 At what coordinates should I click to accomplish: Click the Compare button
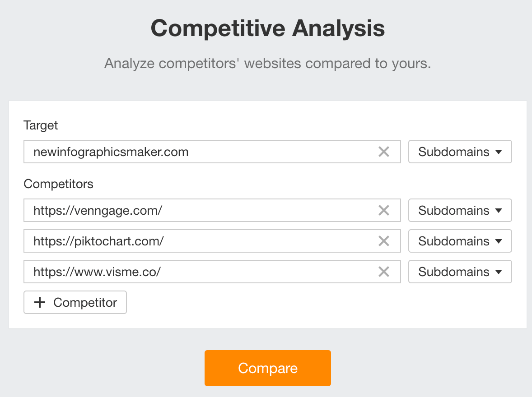point(267,368)
